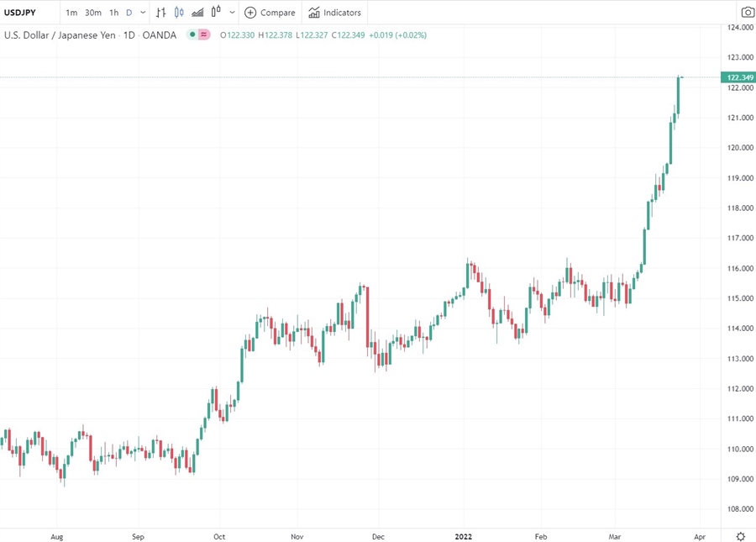Switch to 1m interval
Image resolution: width=756 pixels, height=542 pixels.
(71, 13)
